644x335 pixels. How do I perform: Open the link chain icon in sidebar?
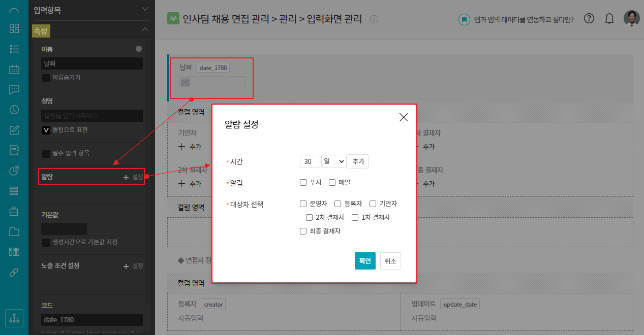[14, 273]
